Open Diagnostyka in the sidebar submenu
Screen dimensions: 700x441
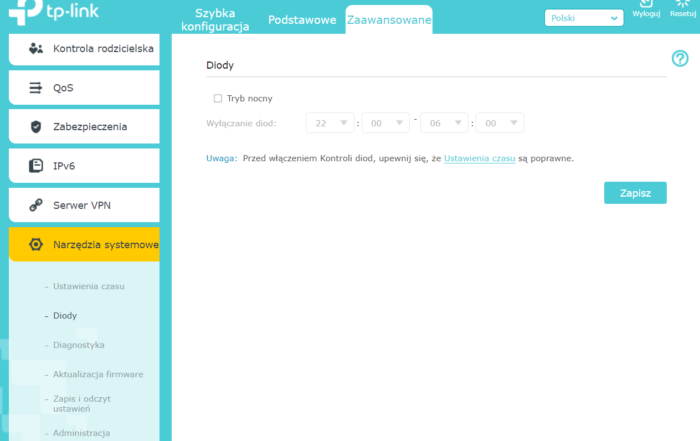click(78, 345)
